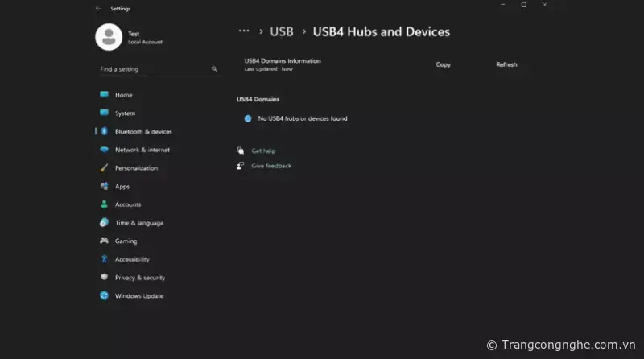Open the Apps settings page
Image resolution: width=644 pixels, height=359 pixels.
122,186
